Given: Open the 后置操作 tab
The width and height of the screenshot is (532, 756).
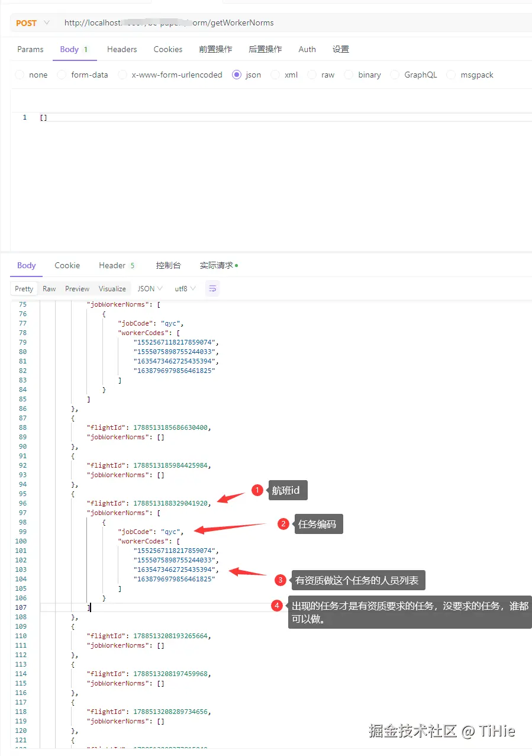Looking at the screenshot, I should click(x=265, y=49).
